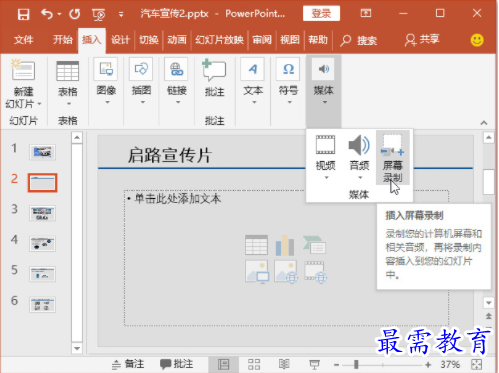This screenshot has width=499, height=373.
Task: Click the Undo arrow icon
Action: point(47,14)
